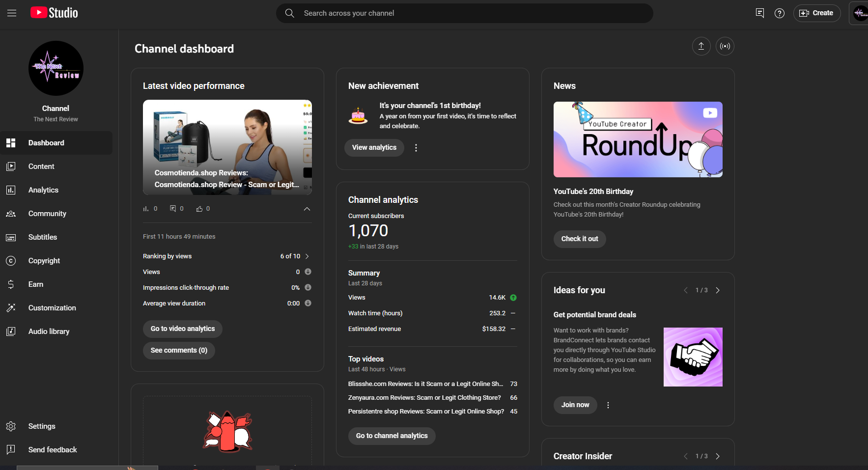Click the search magnifier icon
Screen dimensions: 868x470
tap(290, 13)
